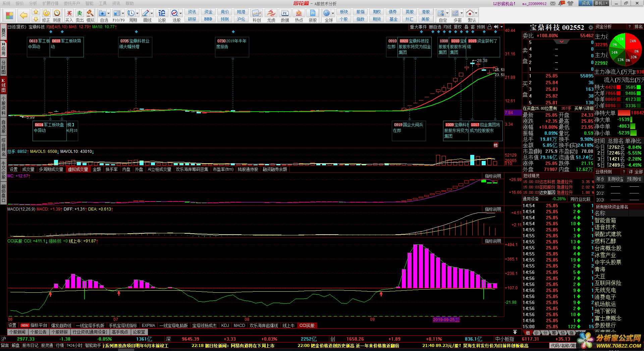Click the colorful home grid icon
The height and width of the screenshot is (351, 644).
pyautogui.click(x=9, y=15)
